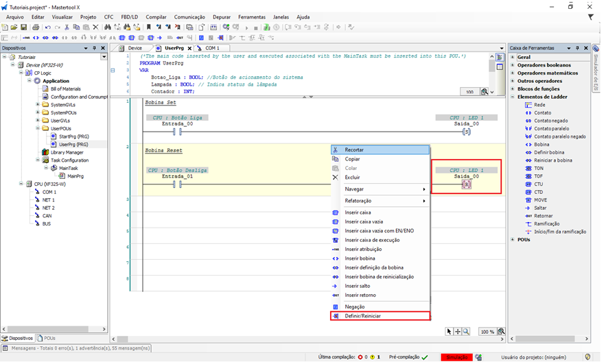The width and height of the screenshot is (606, 364).
Task: Switch to the POUs bottom tab
Action: click(47, 338)
